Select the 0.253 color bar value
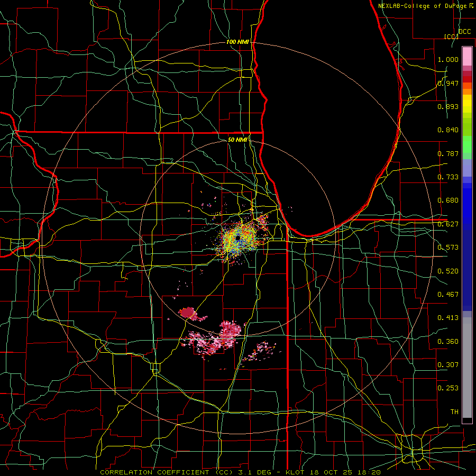The image size is (476, 476). coord(448,388)
